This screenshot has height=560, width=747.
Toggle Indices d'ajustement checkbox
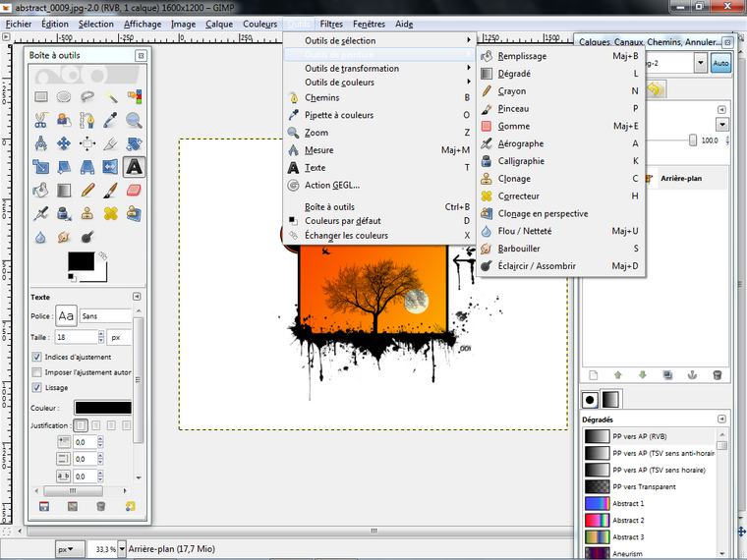36,357
